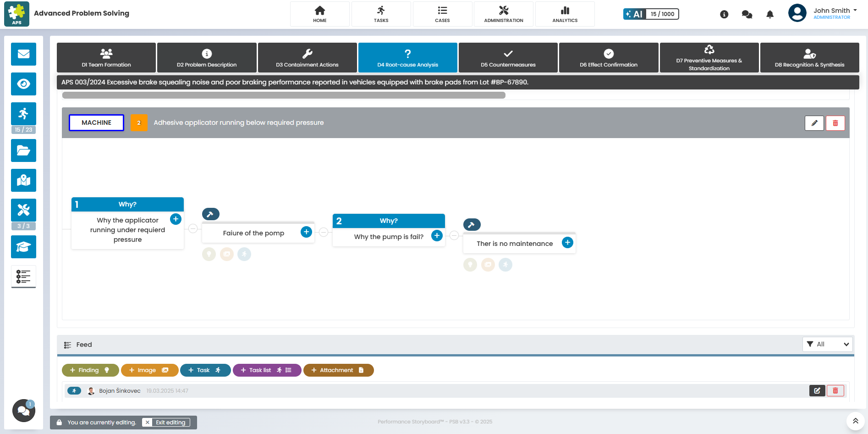Select the eye watch icon in the sidebar

[23, 84]
